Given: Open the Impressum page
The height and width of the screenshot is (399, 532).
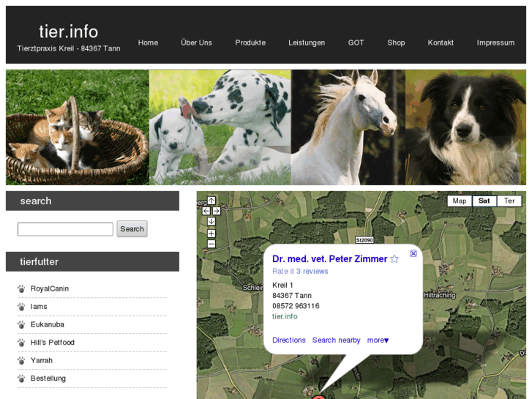Looking at the screenshot, I should [x=495, y=42].
